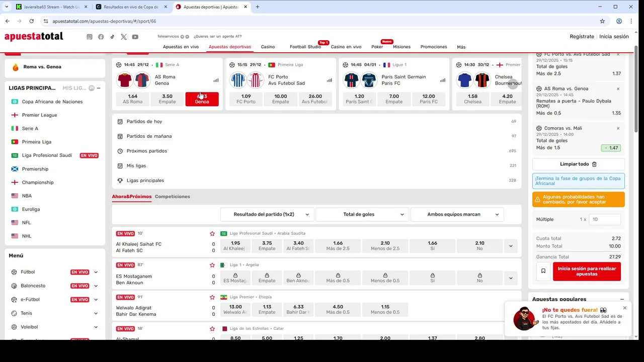Open Resultado del partido (1x2) dropdown
The height and width of the screenshot is (362, 644).
point(267,214)
